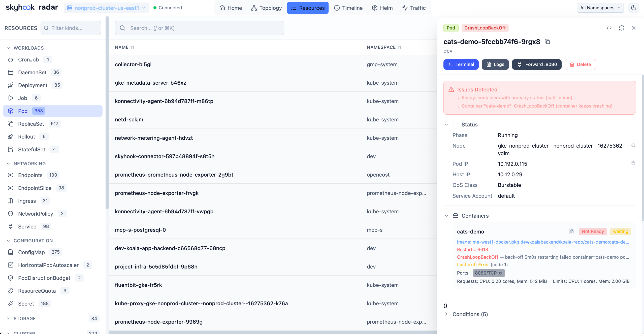Open All Namespaces dropdown
644x334 pixels.
coord(600,8)
